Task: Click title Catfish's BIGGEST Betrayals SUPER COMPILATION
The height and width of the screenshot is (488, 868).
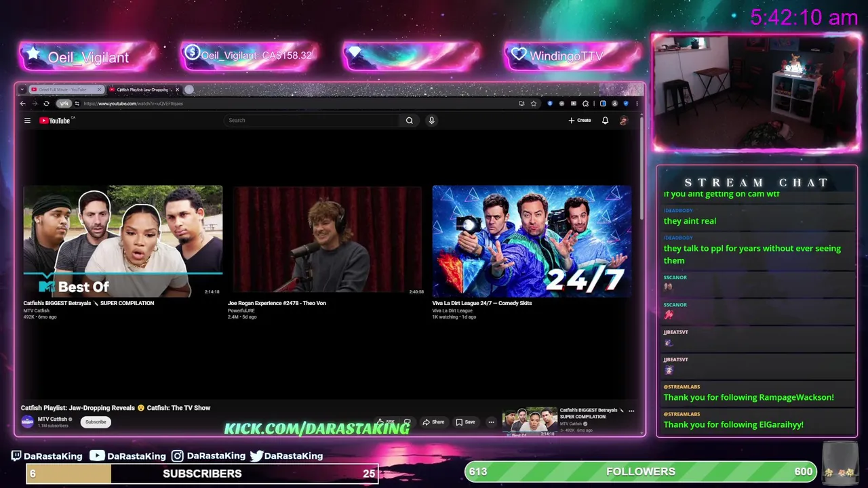Action: point(88,303)
